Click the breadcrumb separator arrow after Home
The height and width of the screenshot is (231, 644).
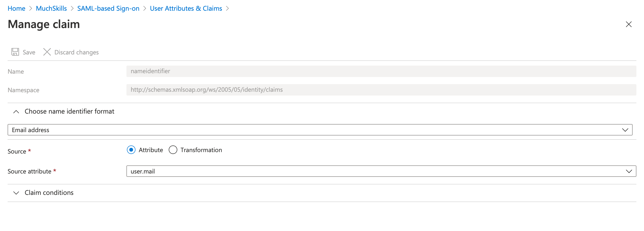pos(30,8)
